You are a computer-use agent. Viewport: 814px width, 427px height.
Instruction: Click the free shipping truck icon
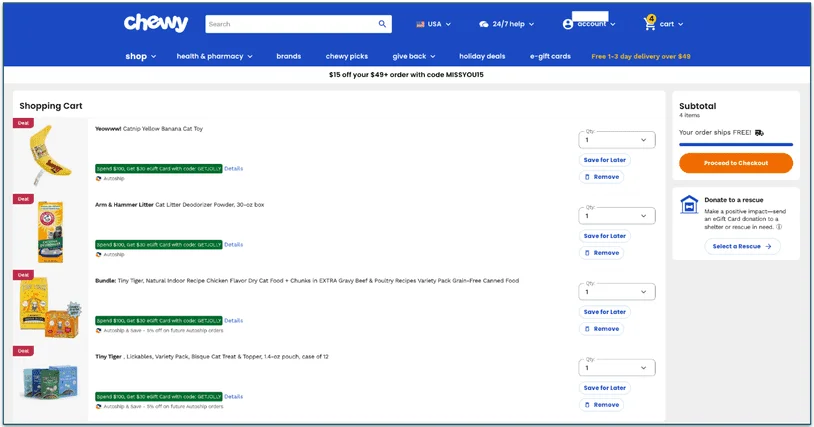coord(759,133)
